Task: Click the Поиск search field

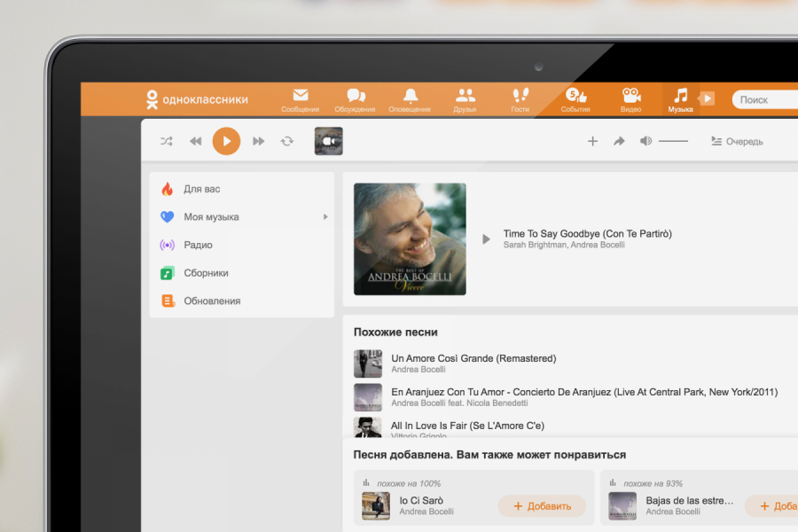Action: point(764,100)
